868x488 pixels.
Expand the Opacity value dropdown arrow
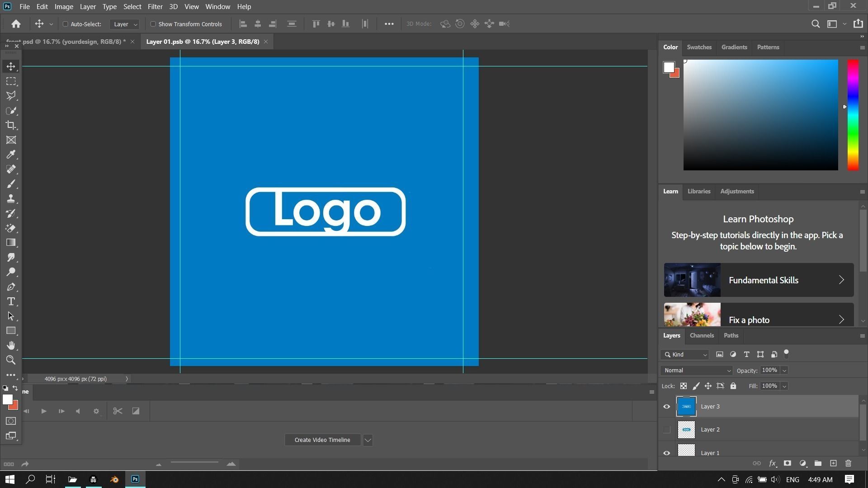pyautogui.click(x=784, y=370)
